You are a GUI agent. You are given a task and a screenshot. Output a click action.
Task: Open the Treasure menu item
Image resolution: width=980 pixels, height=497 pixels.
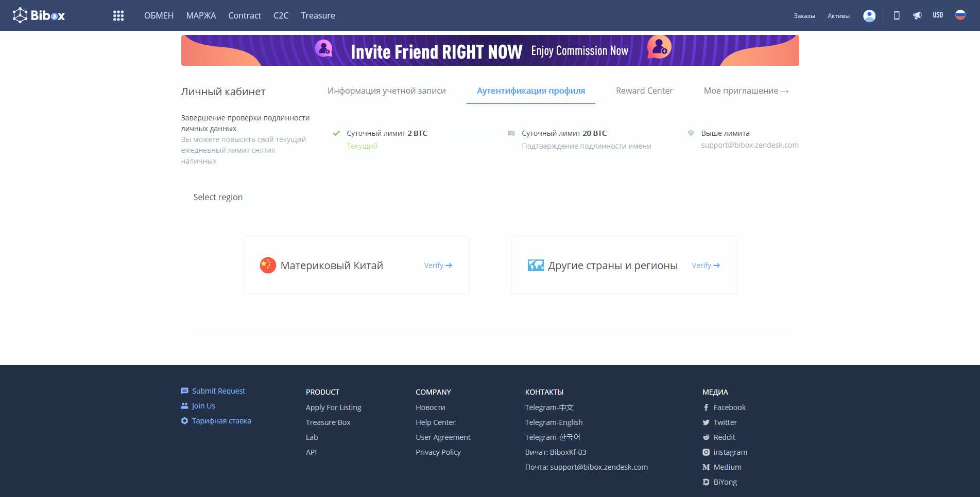coord(318,15)
